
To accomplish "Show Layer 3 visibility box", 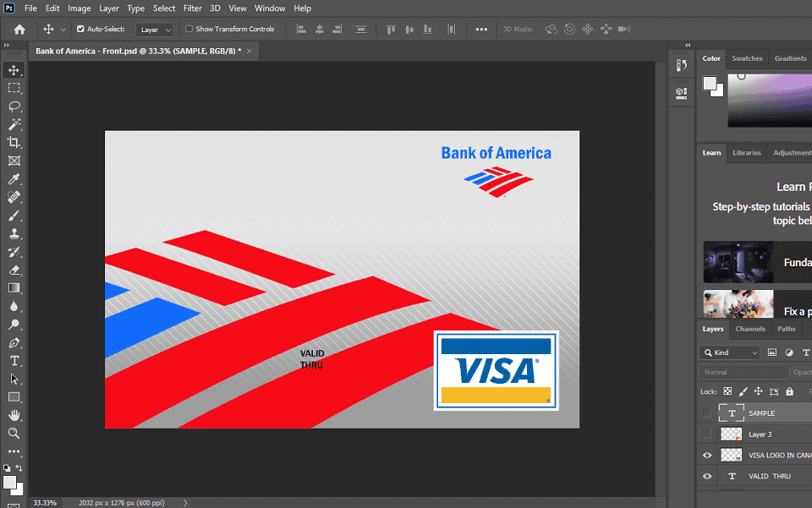I will (707, 434).
